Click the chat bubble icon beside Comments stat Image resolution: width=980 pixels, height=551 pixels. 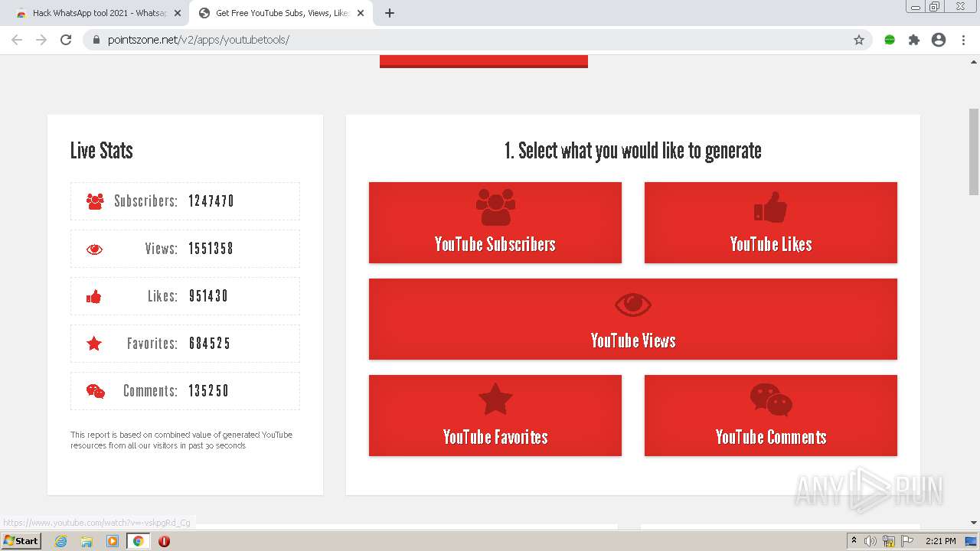(x=96, y=391)
